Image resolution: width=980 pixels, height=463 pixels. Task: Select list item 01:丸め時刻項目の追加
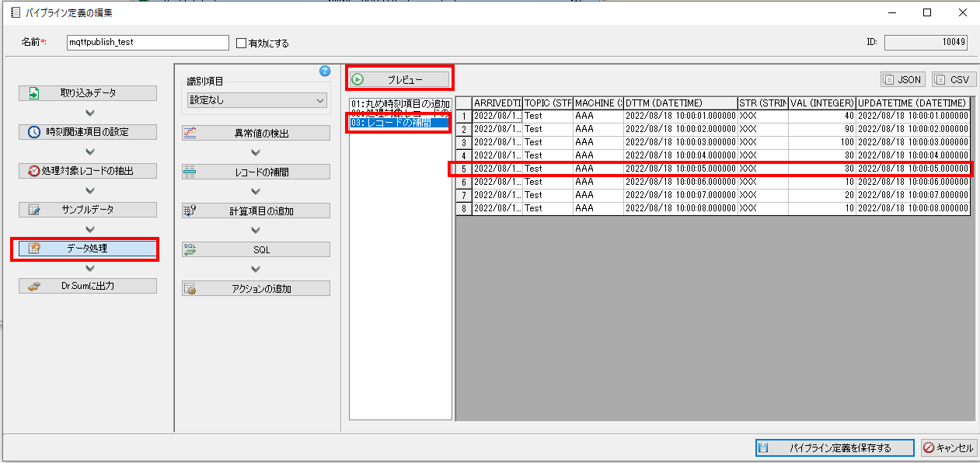coord(400,103)
